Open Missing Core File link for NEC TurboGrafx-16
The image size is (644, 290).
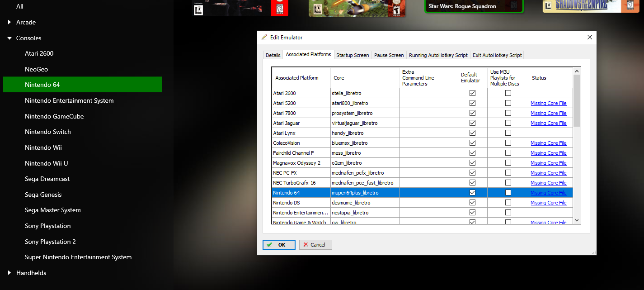[548, 183]
